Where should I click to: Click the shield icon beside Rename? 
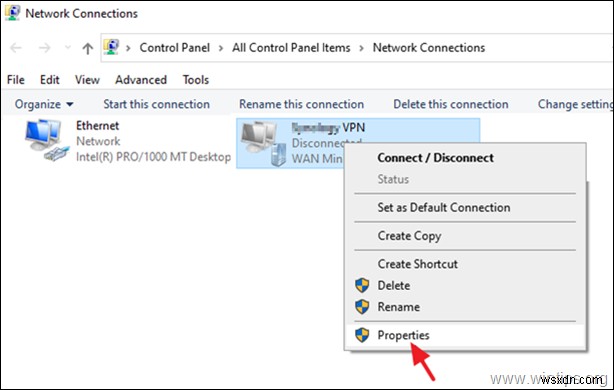pos(362,307)
